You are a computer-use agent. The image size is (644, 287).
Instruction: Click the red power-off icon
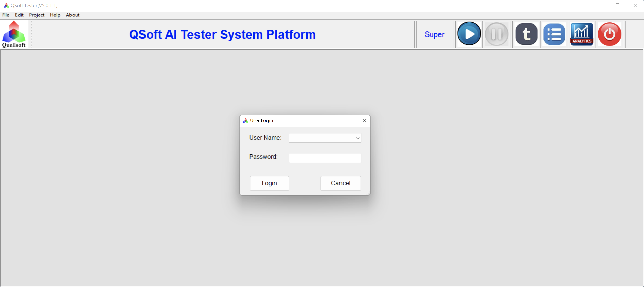[609, 34]
